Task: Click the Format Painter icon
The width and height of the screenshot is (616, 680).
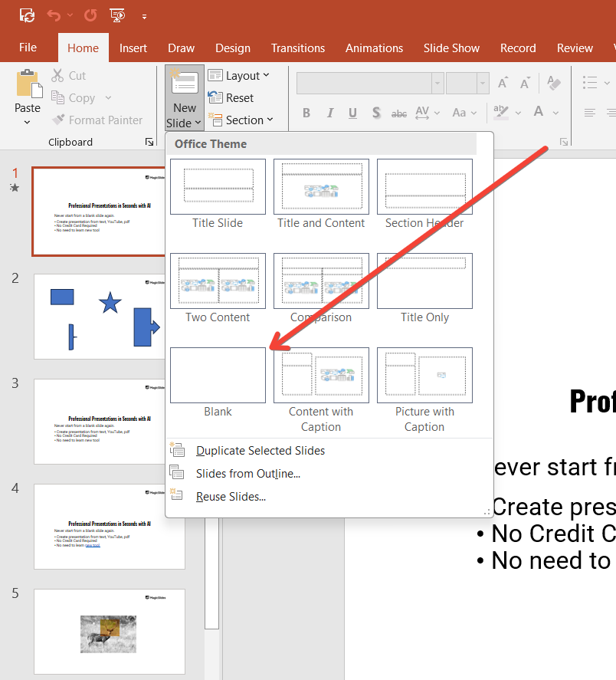Action: (58, 120)
